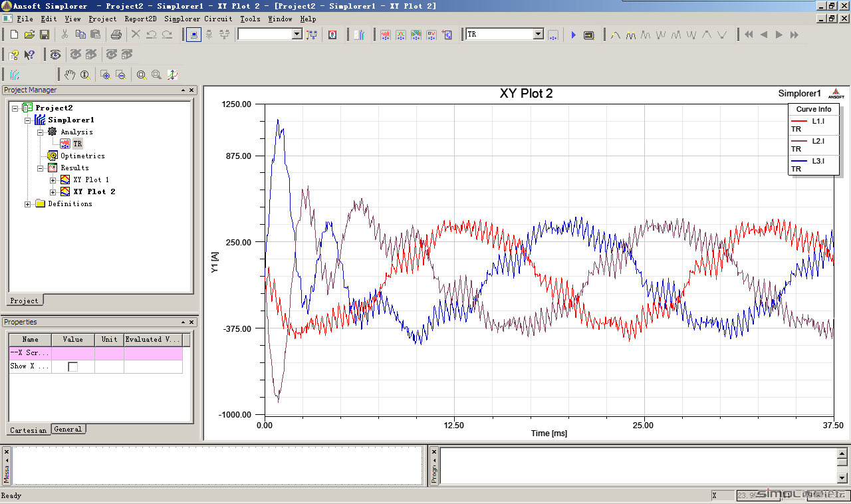
Task: Switch to the General properties tab
Action: 68,430
